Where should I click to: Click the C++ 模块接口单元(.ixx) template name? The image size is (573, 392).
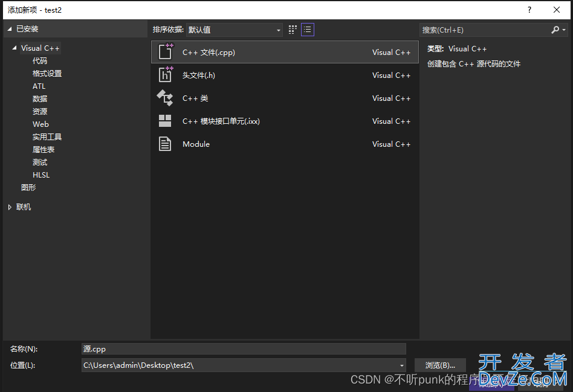click(221, 121)
